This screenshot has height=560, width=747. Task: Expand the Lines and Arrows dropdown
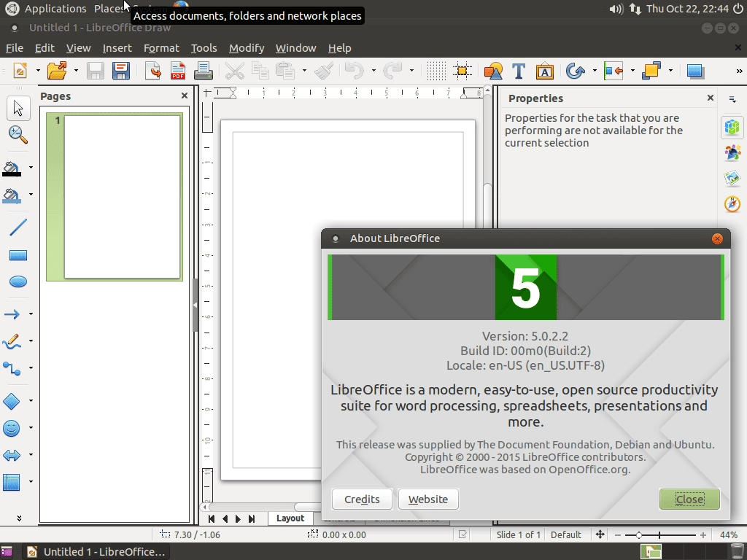pyautogui.click(x=31, y=314)
